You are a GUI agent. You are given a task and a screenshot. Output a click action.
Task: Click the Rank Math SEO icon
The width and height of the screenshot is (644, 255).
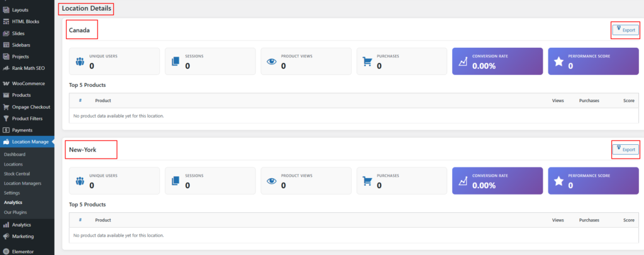pos(6,68)
